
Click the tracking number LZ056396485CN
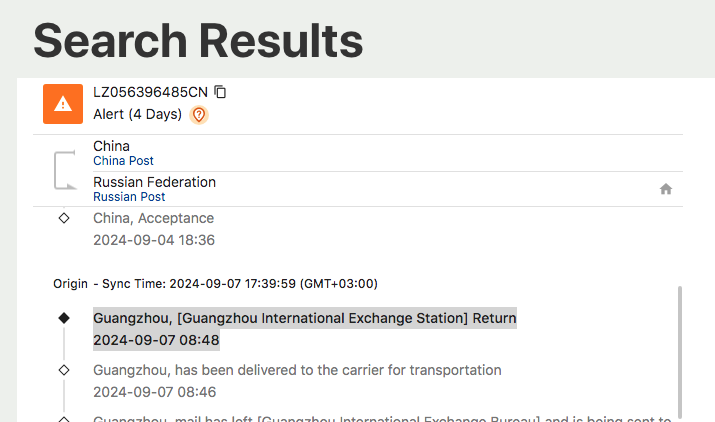(x=150, y=92)
